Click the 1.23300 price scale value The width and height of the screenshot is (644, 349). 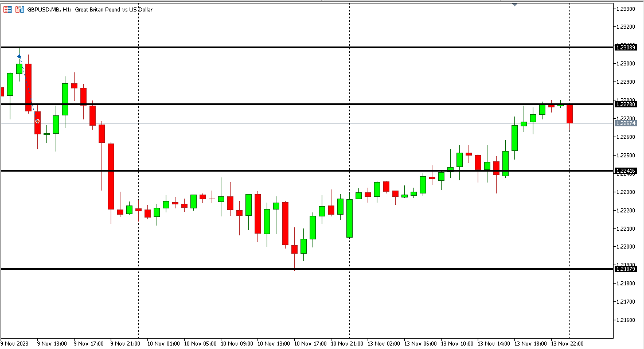pyautogui.click(x=626, y=9)
